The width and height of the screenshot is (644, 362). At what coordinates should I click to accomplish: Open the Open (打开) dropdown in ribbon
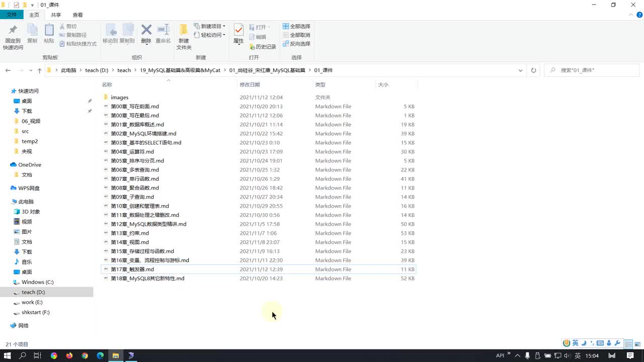click(260, 27)
